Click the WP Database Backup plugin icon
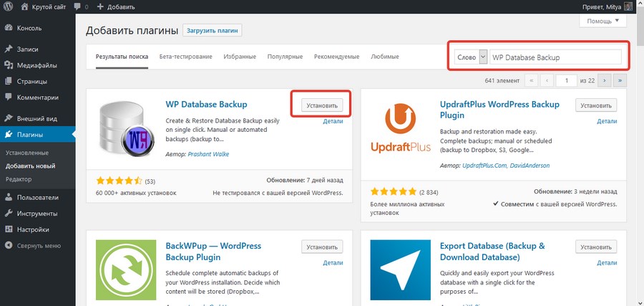 pos(126,128)
